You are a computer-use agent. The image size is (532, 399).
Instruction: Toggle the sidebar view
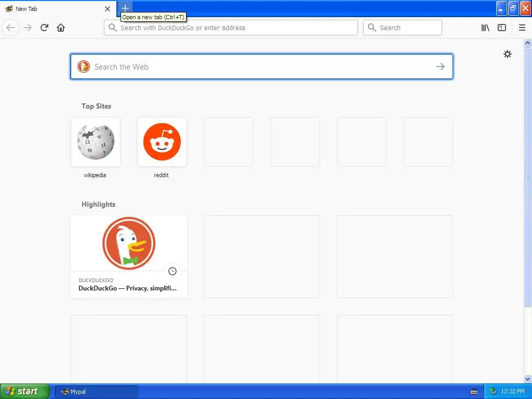[502, 28]
